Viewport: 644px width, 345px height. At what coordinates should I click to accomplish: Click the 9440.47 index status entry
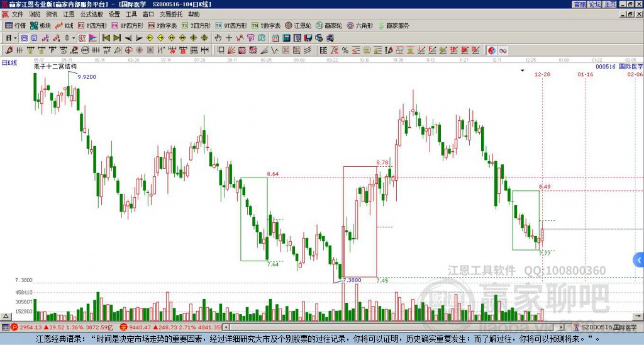coord(171,327)
